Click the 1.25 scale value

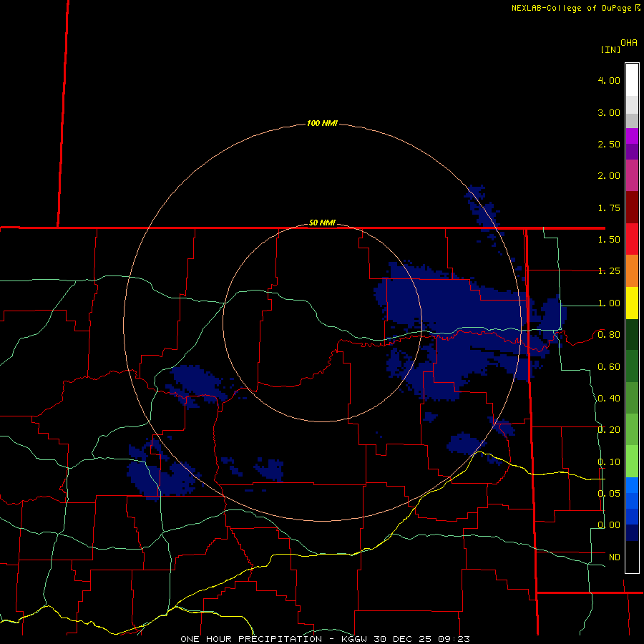click(x=609, y=271)
